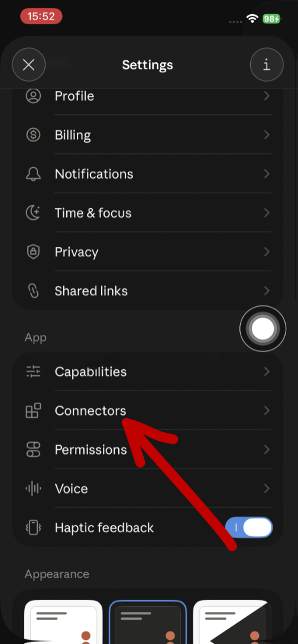Screen dimensions: 298x644
Task: Close Settings with the X button
Action: 29,65
